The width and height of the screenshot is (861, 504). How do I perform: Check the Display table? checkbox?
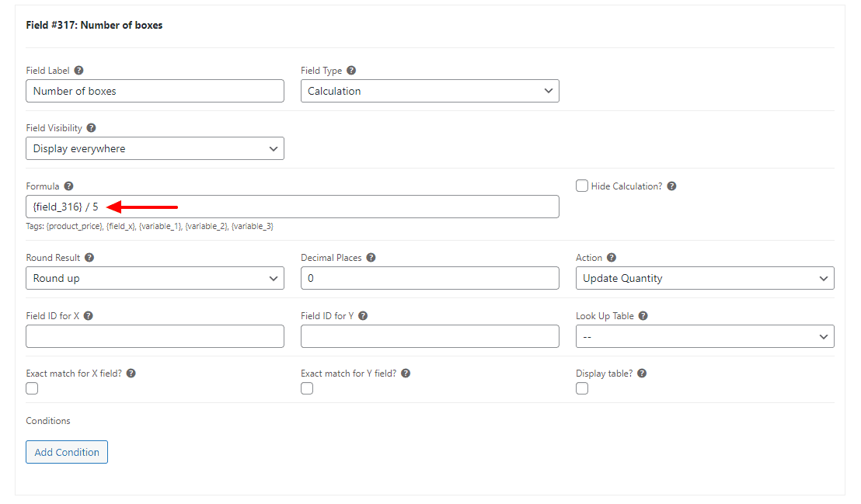click(582, 388)
